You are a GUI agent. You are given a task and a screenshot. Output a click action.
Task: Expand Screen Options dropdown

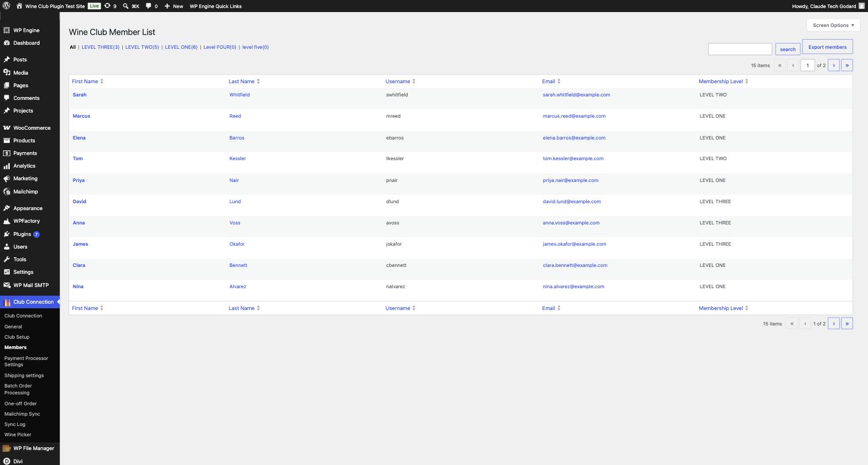point(834,25)
